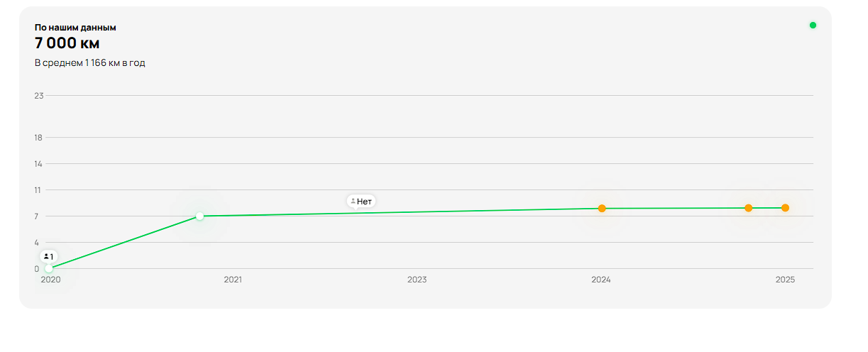Image resolution: width=868 pixels, height=352 pixels.
Task: Select the rightmost orange point above 2025
Action: (786, 208)
